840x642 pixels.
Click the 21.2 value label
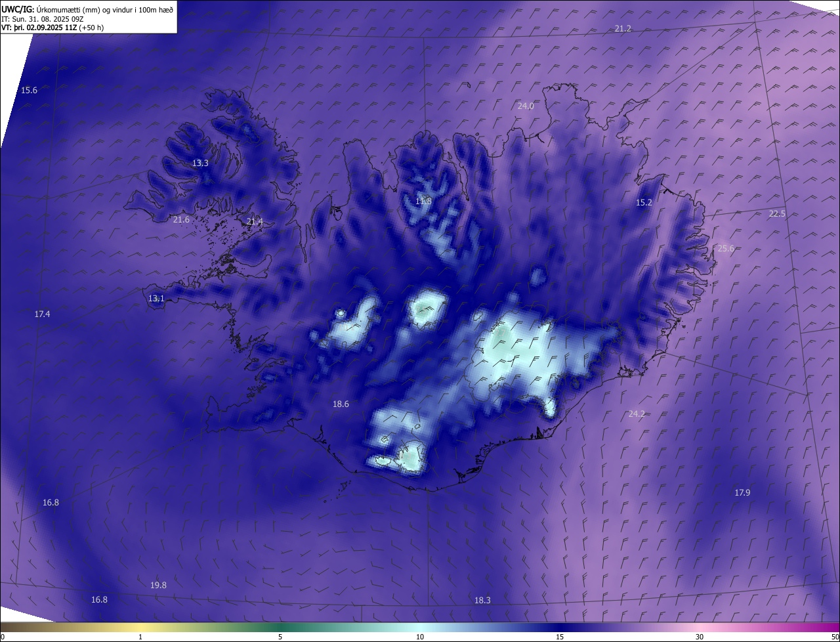pyautogui.click(x=623, y=28)
